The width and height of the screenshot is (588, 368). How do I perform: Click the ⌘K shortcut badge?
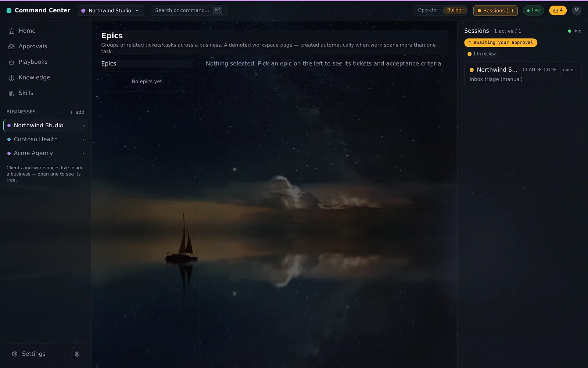(218, 10)
